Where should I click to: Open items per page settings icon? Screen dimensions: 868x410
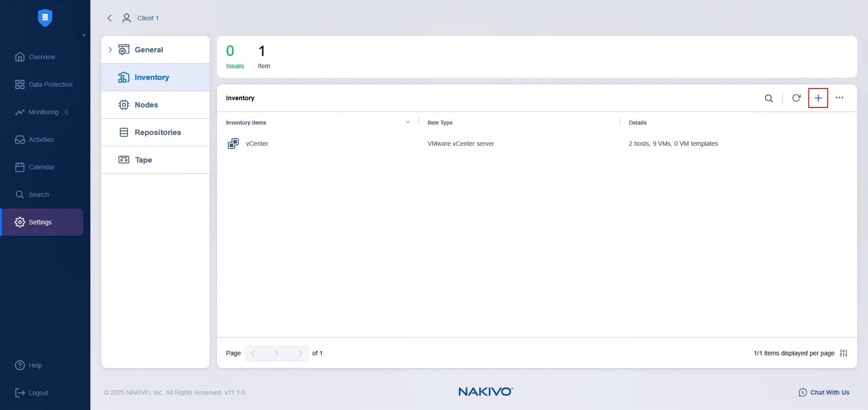(x=844, y=353)
